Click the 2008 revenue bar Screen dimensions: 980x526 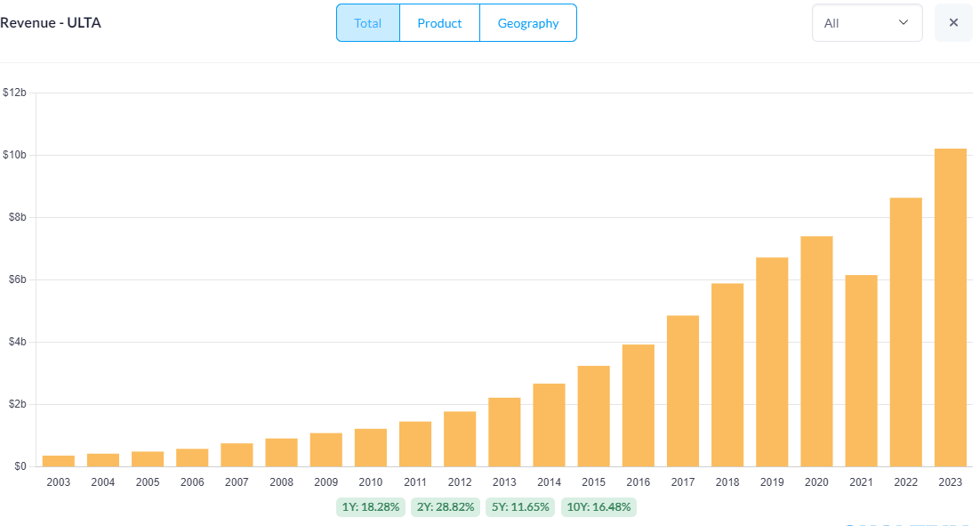pyautogui.click(x=281, y=453)
